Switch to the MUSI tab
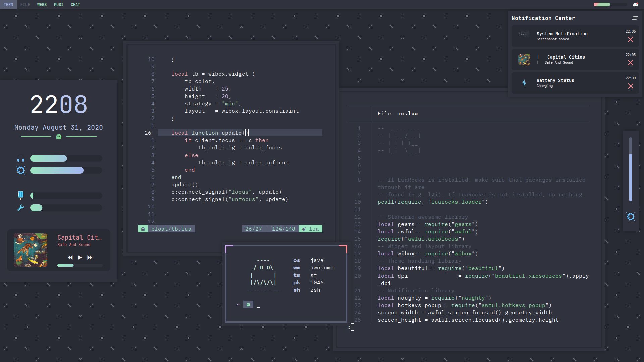 pos(58,4)
